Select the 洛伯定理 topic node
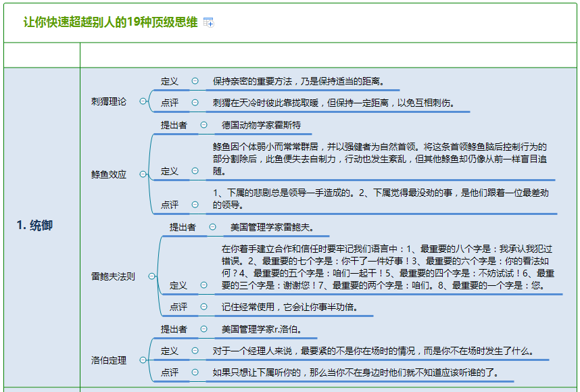Image resolution: width=580 pixels, height=392 pixels. click(109, 360)
